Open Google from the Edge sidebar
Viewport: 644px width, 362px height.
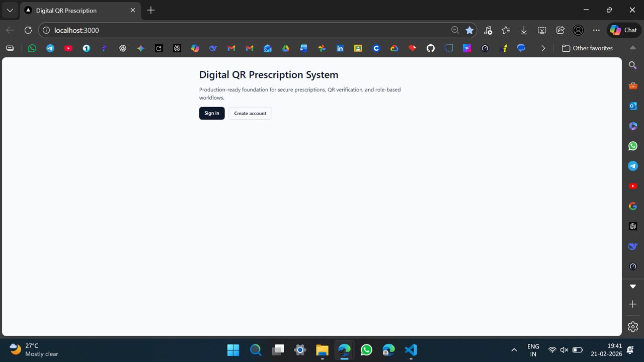point(633,206)
